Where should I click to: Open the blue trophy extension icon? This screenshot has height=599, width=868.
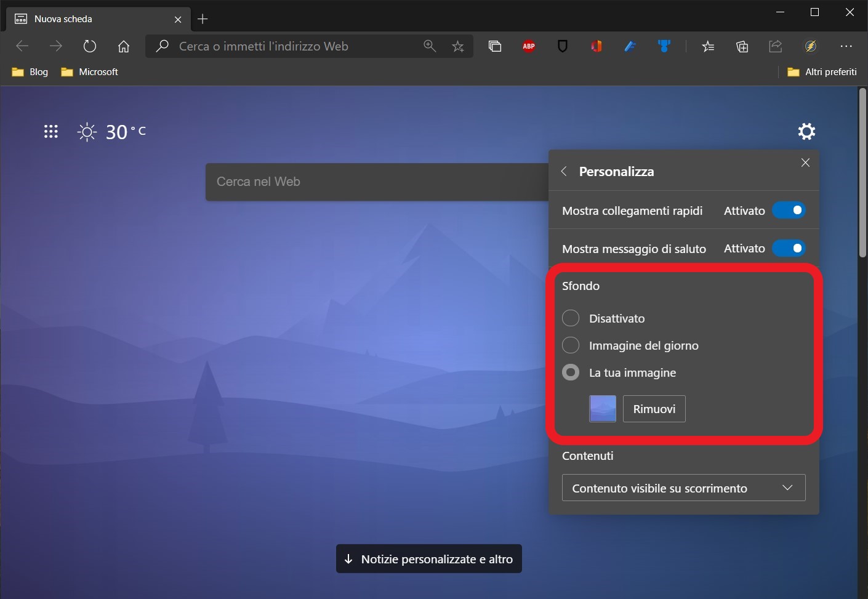[x=664, y=46]
